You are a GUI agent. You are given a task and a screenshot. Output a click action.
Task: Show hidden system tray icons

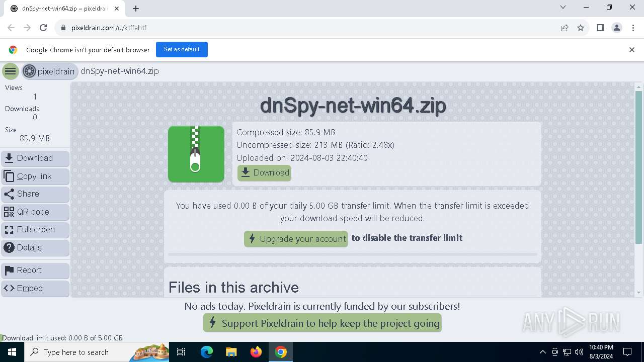point(542,352)
